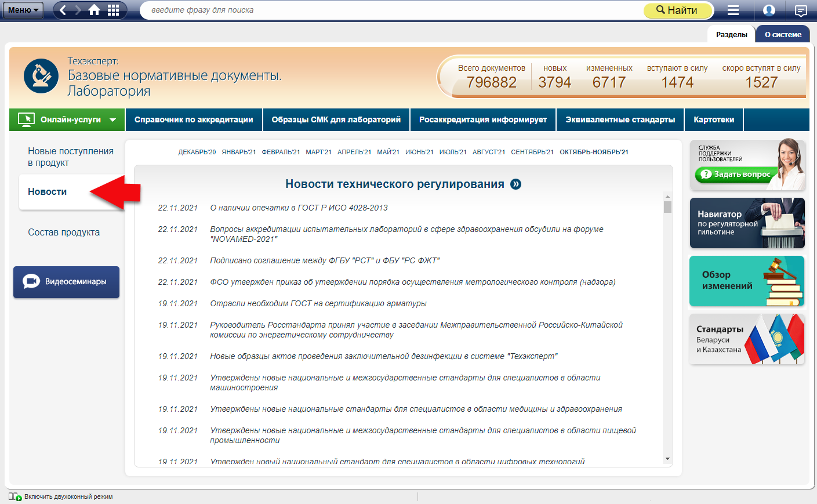The image size is (817, 504).
Task: Select Новые поступления в продукт sidebar item
Action: (x=71, y=157)
